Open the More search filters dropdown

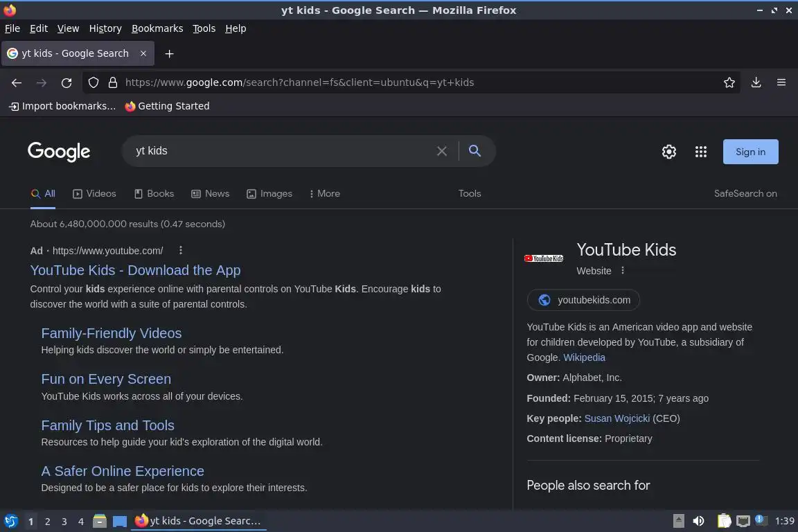[325, 193]
